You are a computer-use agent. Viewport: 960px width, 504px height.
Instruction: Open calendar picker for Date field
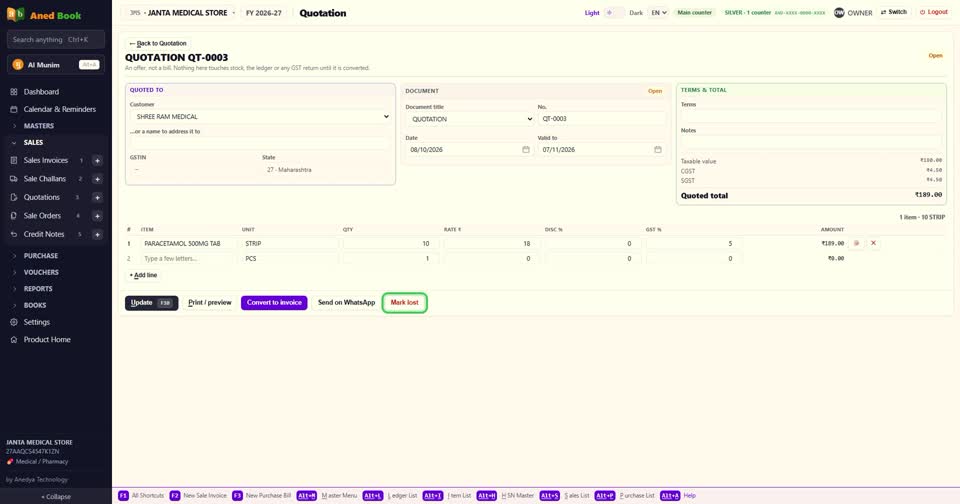point(526,149)
